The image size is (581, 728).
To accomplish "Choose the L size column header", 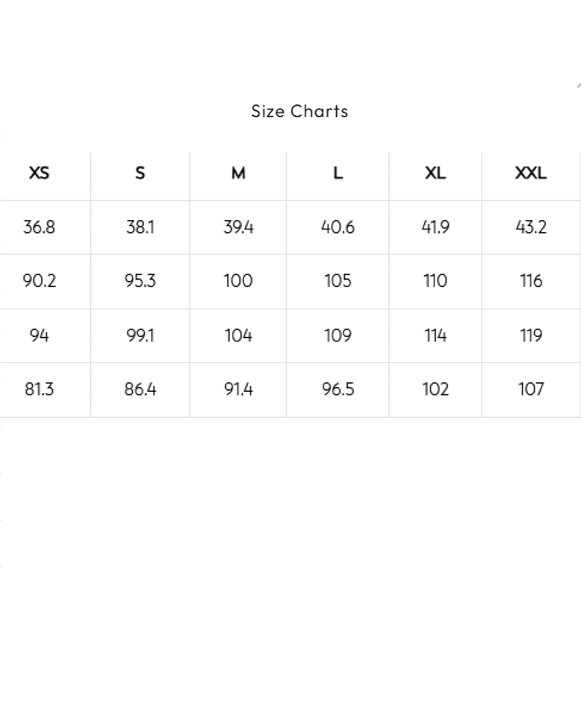I will [338, 173].
